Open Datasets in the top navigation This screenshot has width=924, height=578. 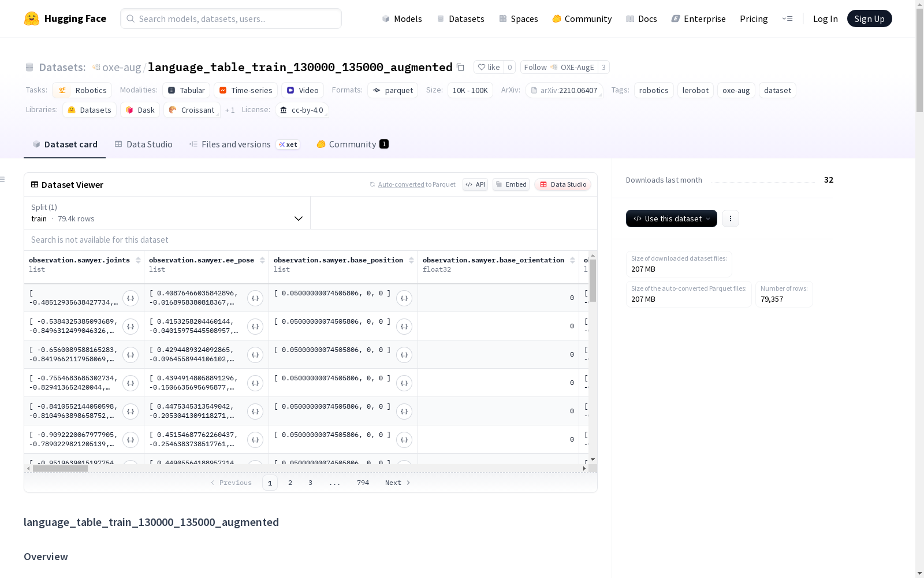click(x=461, y=18)
